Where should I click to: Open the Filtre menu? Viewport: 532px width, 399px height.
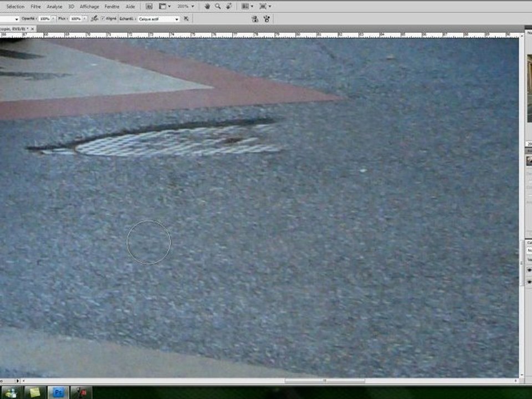36,6
